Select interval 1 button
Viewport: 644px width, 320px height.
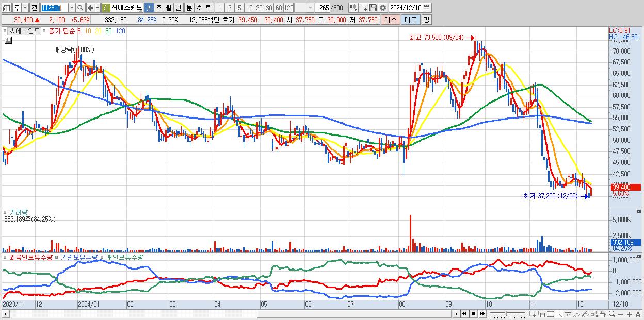point(220,8)
